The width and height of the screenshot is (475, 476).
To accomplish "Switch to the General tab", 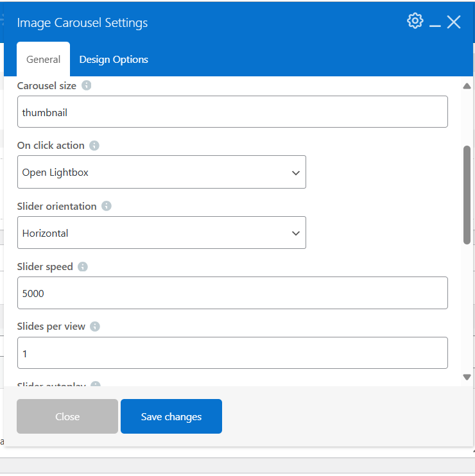I will 43,60.
